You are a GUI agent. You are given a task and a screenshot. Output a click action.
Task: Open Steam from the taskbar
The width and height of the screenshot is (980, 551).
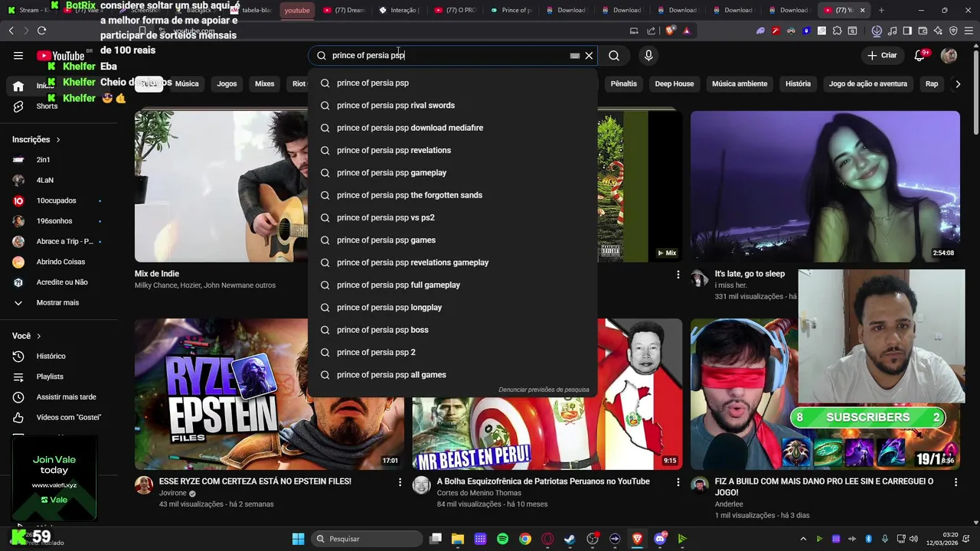click(x=570, y=539)
